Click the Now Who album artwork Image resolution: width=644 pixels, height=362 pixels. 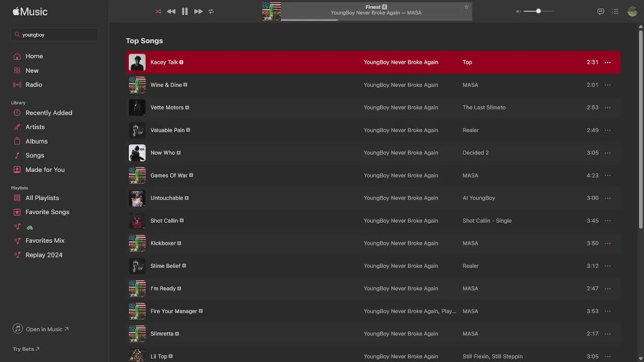(137, 153)
